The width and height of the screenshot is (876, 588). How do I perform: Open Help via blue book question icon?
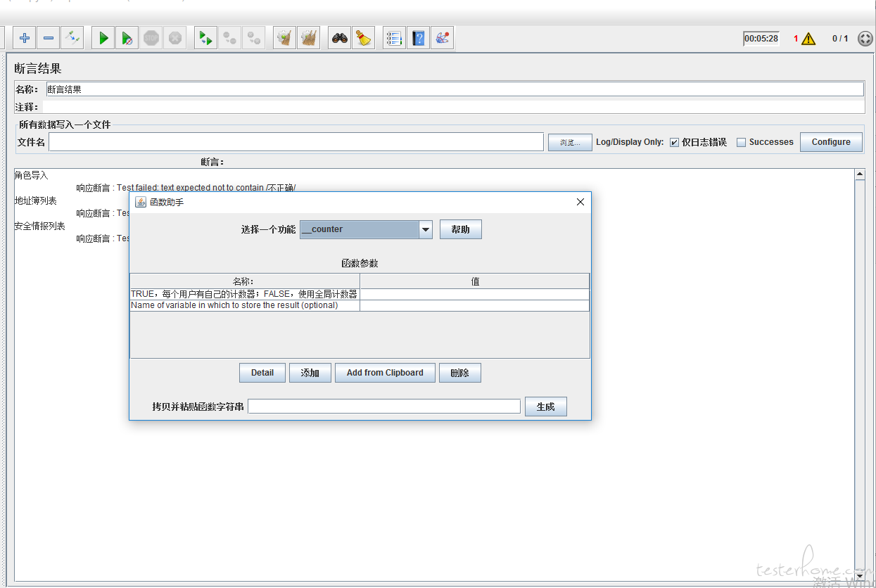418,38
